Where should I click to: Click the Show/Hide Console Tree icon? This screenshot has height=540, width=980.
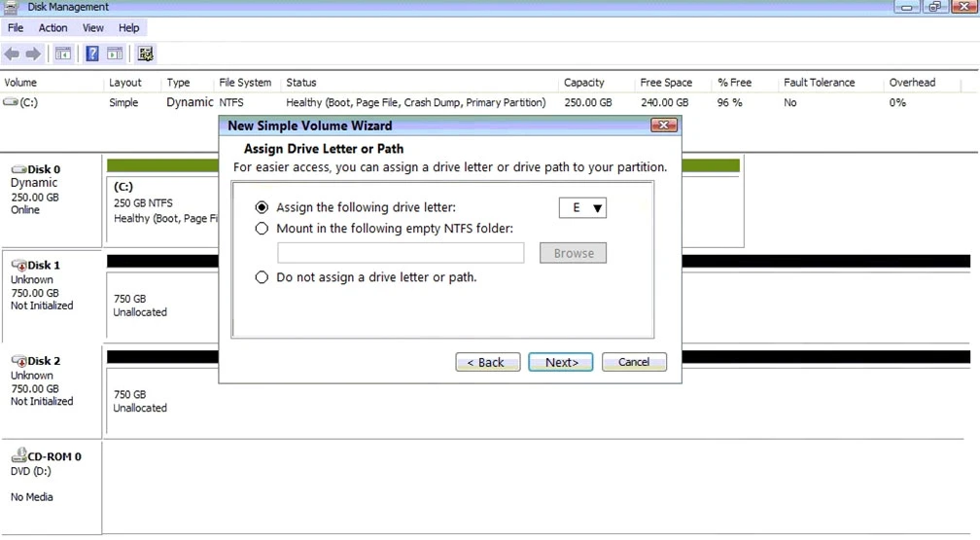pyautogui.click(x=63, y=54)
